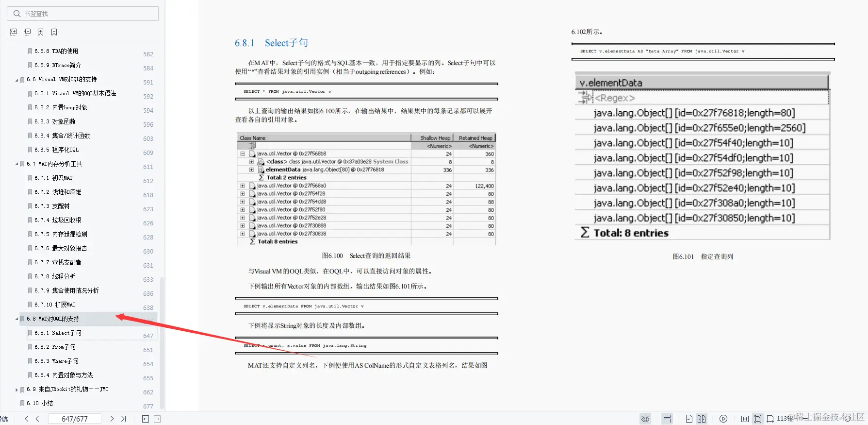Go back to the previous view
This screenshot has height=425, width=868.
146,419
